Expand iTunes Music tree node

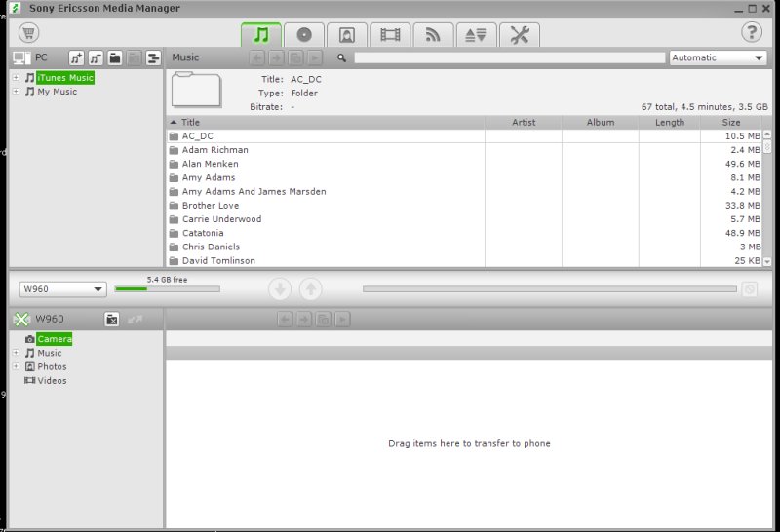coord(16,78)
